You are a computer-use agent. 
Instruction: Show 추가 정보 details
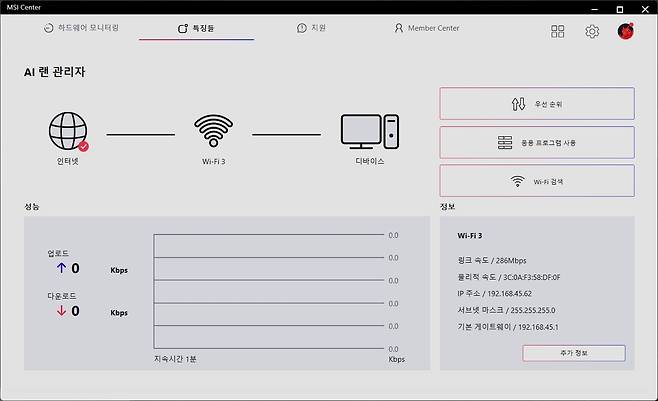pos(573,353)
